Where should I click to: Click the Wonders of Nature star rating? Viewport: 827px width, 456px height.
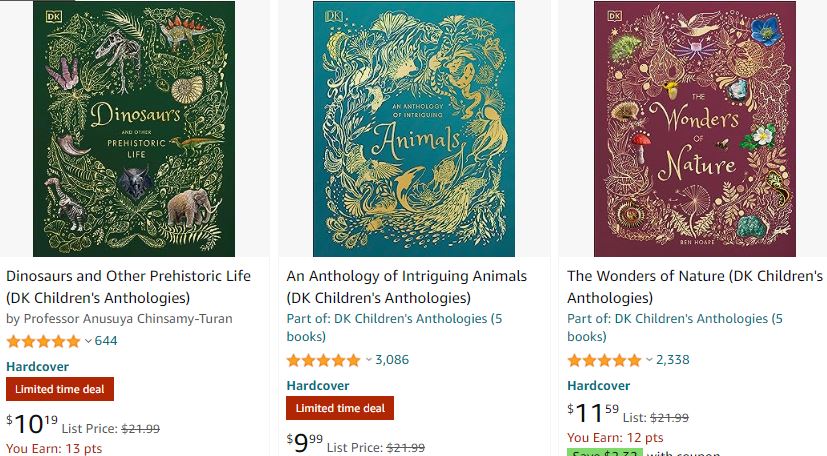tap(604, 360)
